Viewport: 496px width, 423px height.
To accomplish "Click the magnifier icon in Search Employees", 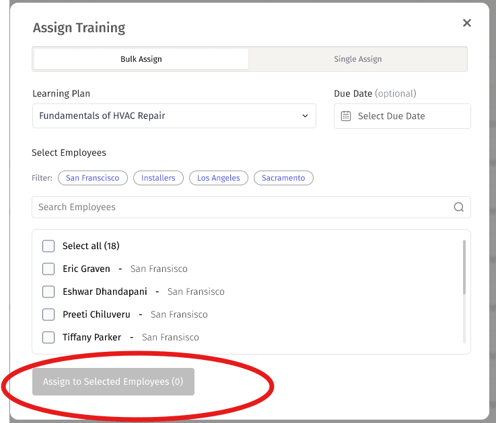I will tap(458, 207).
